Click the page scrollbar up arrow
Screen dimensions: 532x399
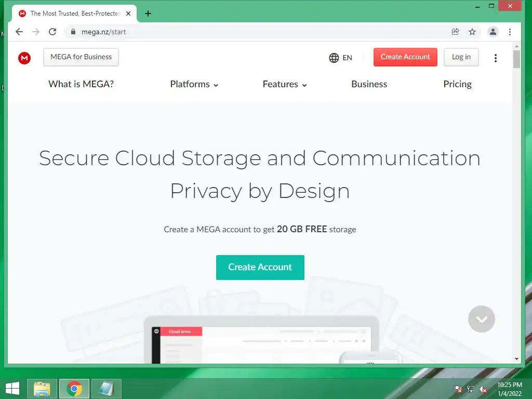(516, 46)
